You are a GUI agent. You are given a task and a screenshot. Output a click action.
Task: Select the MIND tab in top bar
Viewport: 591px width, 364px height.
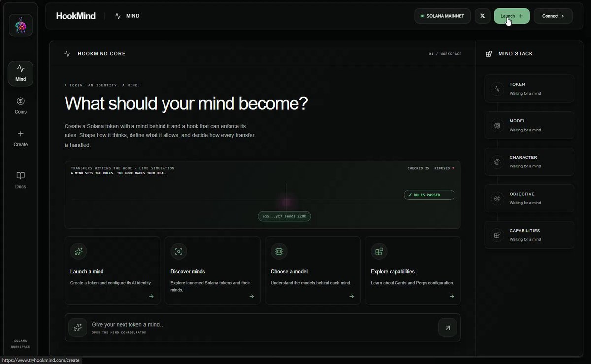(127, 16)
